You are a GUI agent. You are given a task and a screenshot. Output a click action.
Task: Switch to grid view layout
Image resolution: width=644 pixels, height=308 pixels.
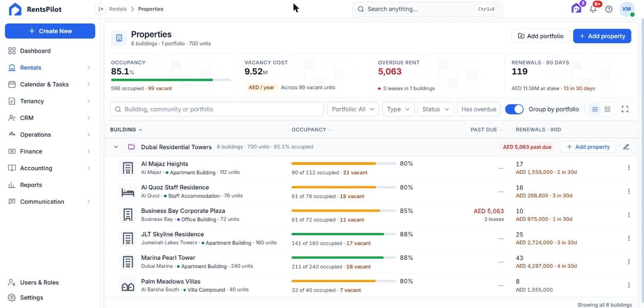tap(608, 109)
